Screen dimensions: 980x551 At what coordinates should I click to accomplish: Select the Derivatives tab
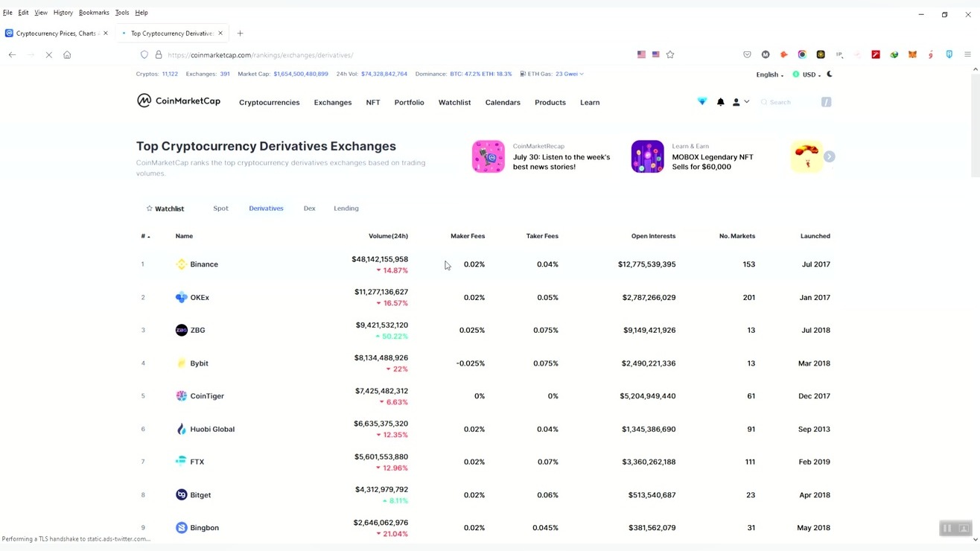[266, 208]
